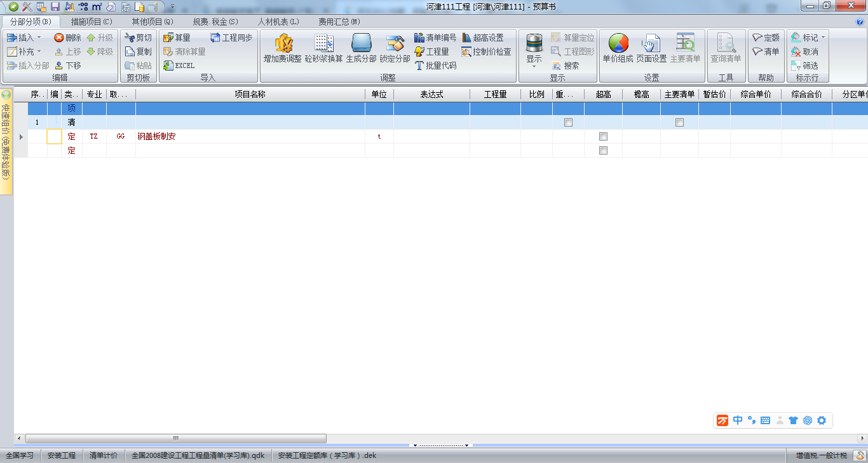The width and height of the screenshot is (868, 463).
Task: Open 快速组价 side panel tab
Action: [x=6, y=142]
